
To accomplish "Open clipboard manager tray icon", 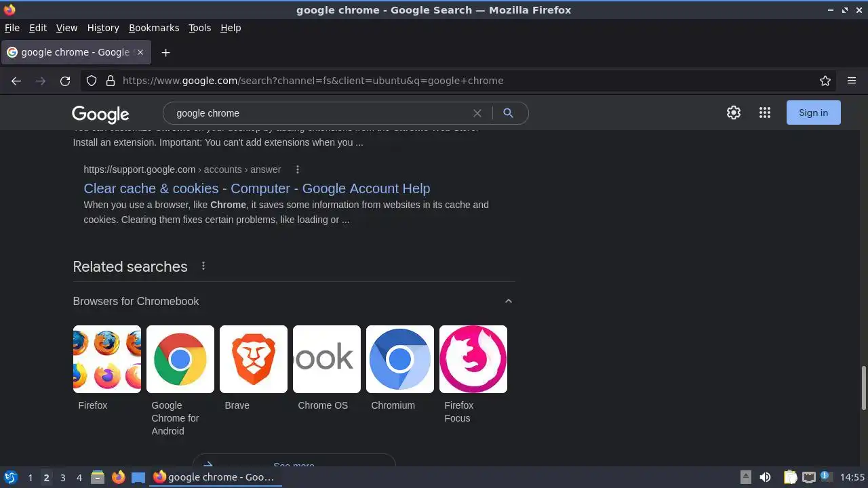I will [791, 477].
